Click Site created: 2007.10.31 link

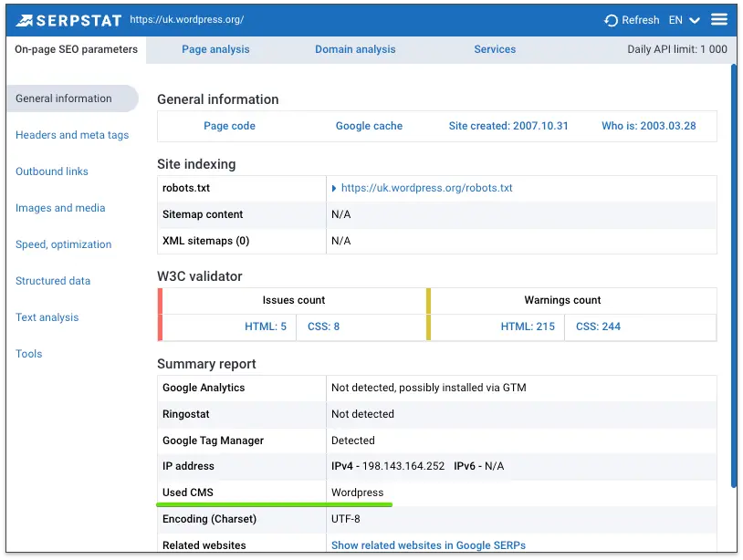pyautogui.click(x=508, y=126)
